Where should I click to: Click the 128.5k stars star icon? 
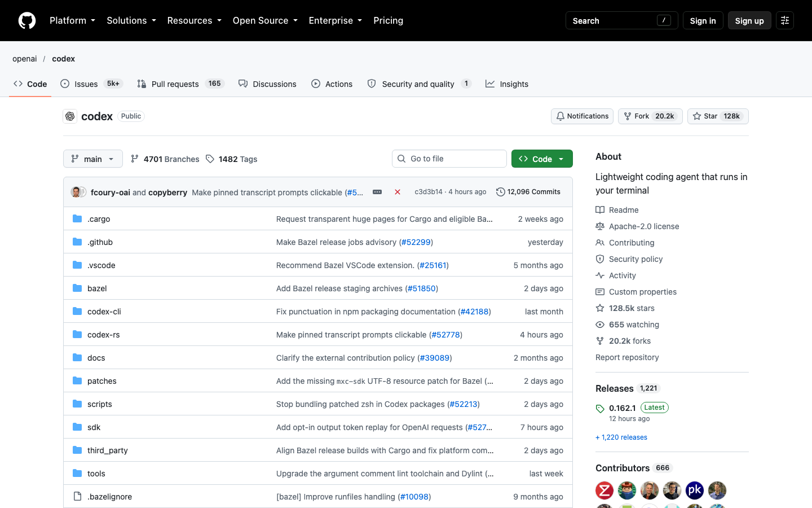pyautogui.click(x=600, y=308)
